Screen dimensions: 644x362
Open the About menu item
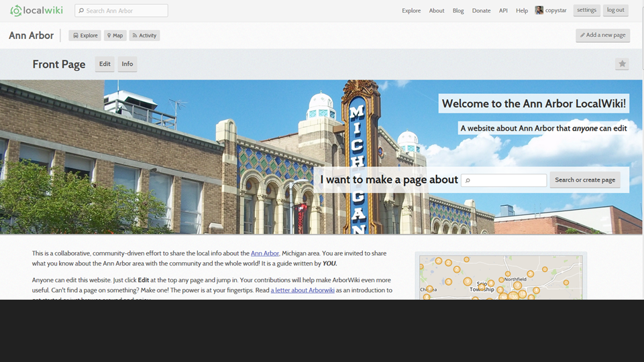(x=437, y=11)
